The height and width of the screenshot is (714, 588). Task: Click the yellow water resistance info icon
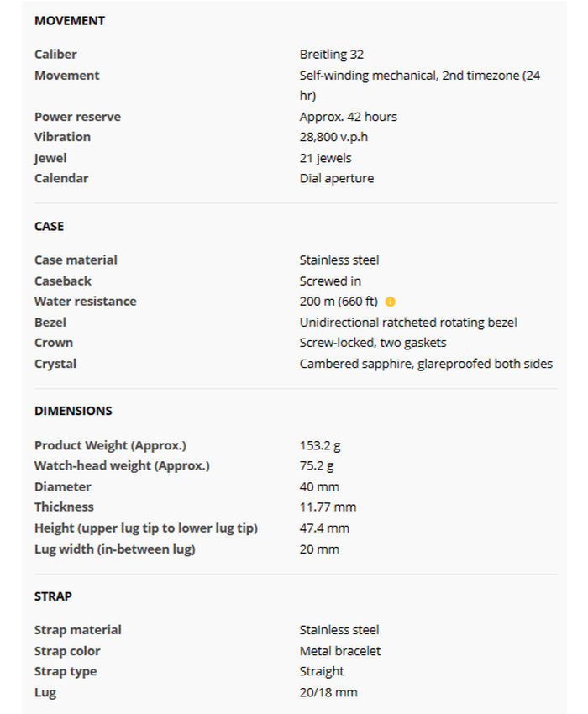(x=391, y=302)
